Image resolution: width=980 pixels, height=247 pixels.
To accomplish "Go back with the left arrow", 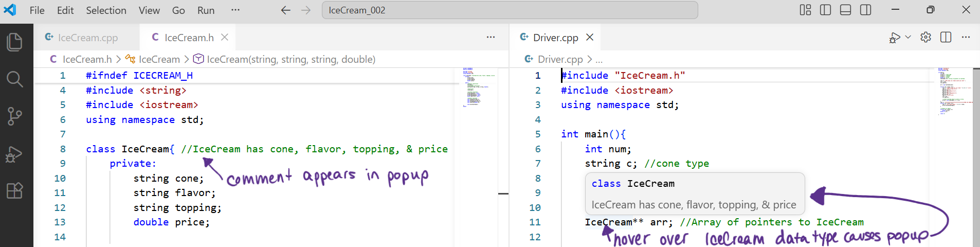I will [286, 10].
